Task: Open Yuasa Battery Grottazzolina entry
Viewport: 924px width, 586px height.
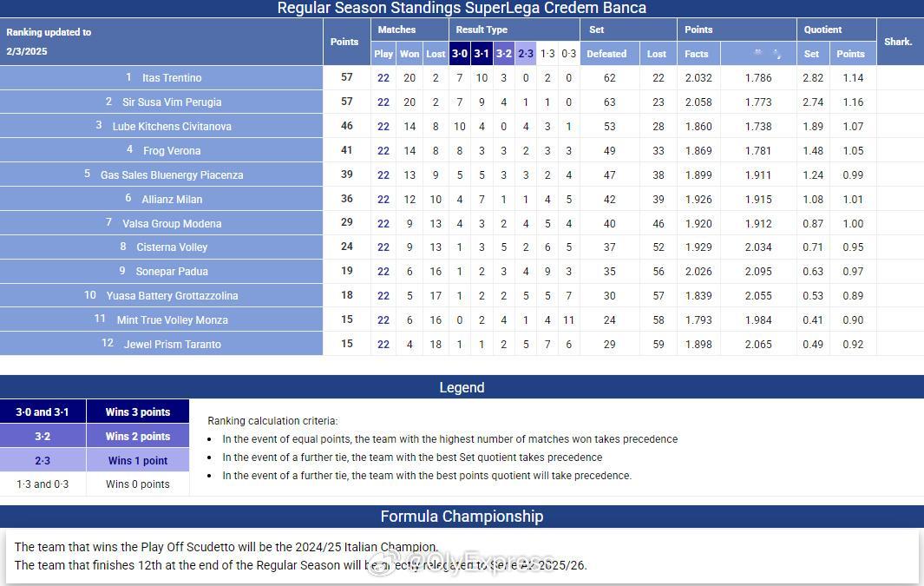Action: tap(172, 295)
